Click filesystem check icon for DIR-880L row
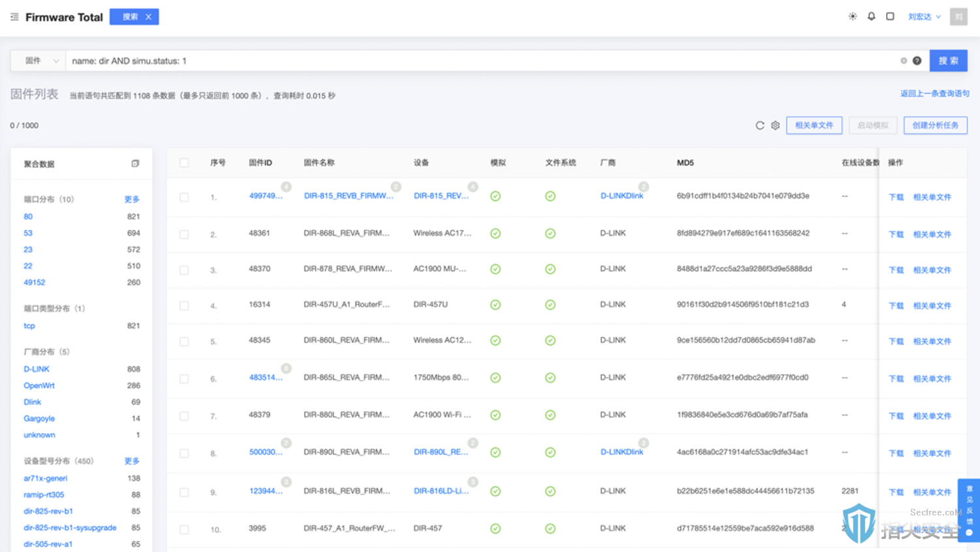The image size is (980, 552). click(551, 415)
